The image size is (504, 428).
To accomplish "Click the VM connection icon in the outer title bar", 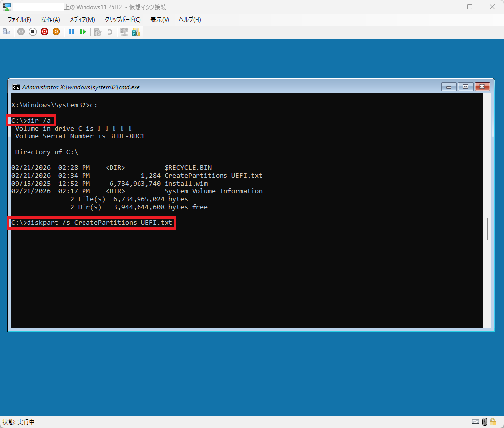I will point(7,7).
